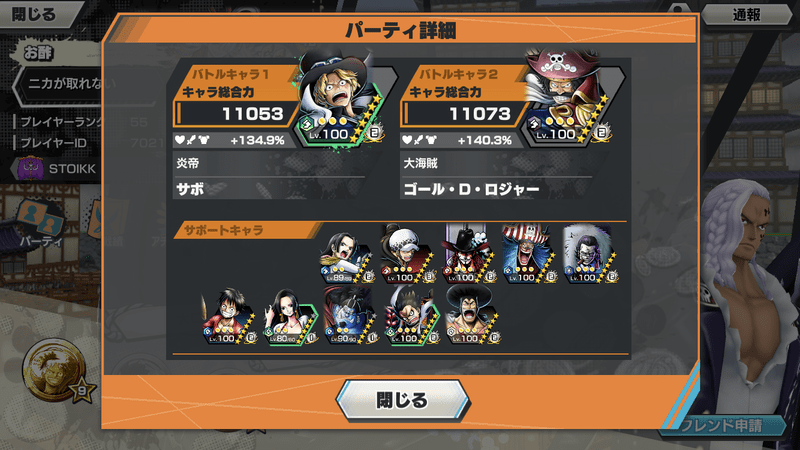The image size is (800, 450).
Task: Click the 通報 report button
Action: [746, 15]
